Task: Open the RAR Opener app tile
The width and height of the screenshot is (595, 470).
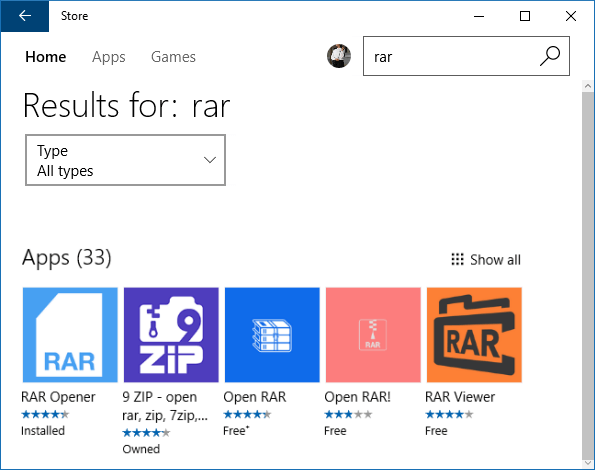Action: 70,335
